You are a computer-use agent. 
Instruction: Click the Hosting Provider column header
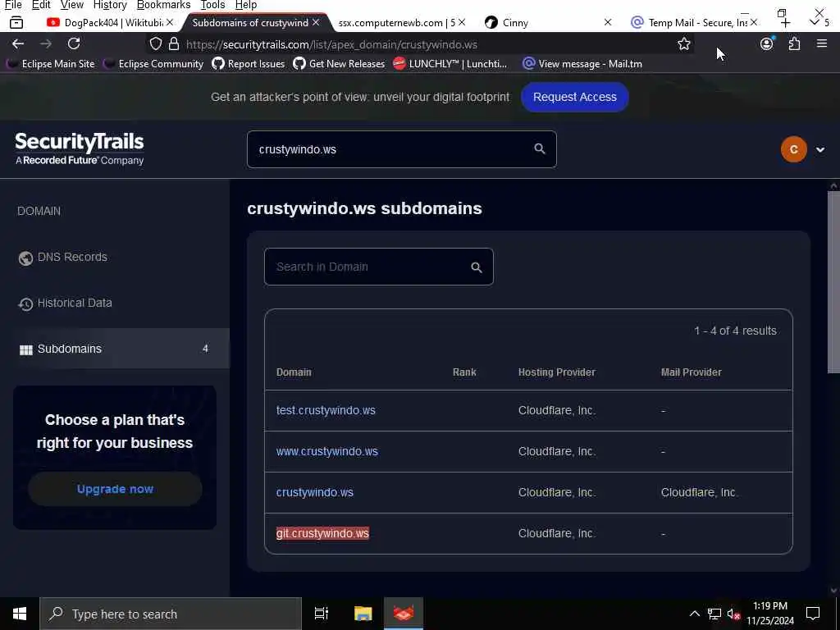pyautogui.click(x=557, y=372)
